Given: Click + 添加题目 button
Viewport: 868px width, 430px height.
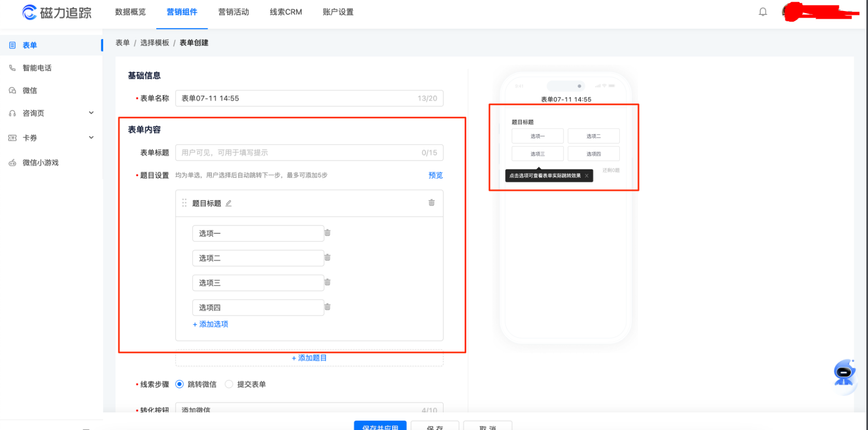Looking at the screenshot, I should click(309, 358).
